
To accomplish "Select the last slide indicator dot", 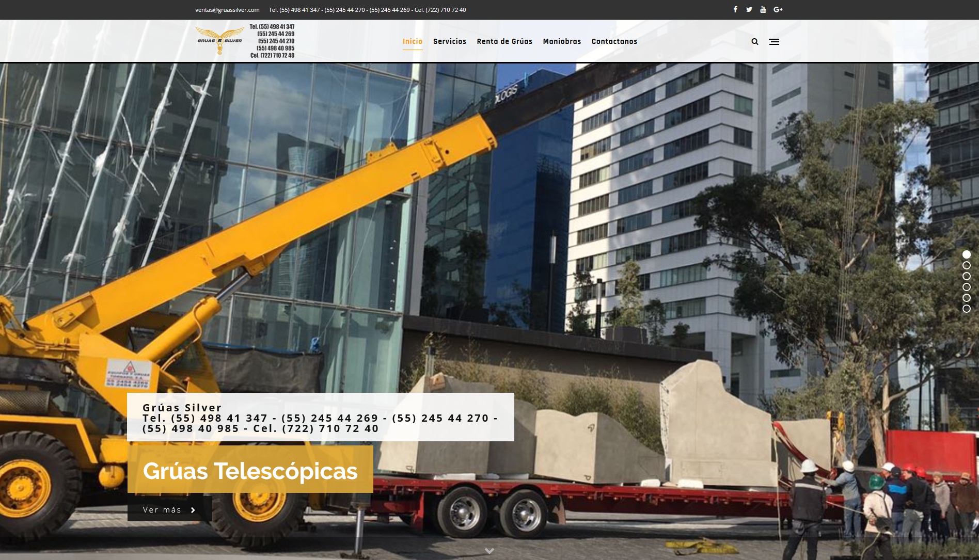I will pyautogui.click(x=967, y=309).
